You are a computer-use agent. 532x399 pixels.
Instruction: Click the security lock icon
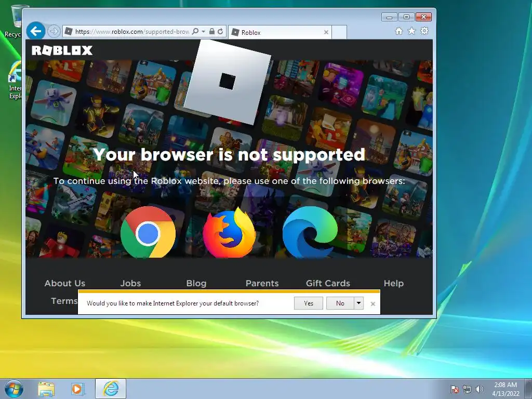(x=212, y=32)
